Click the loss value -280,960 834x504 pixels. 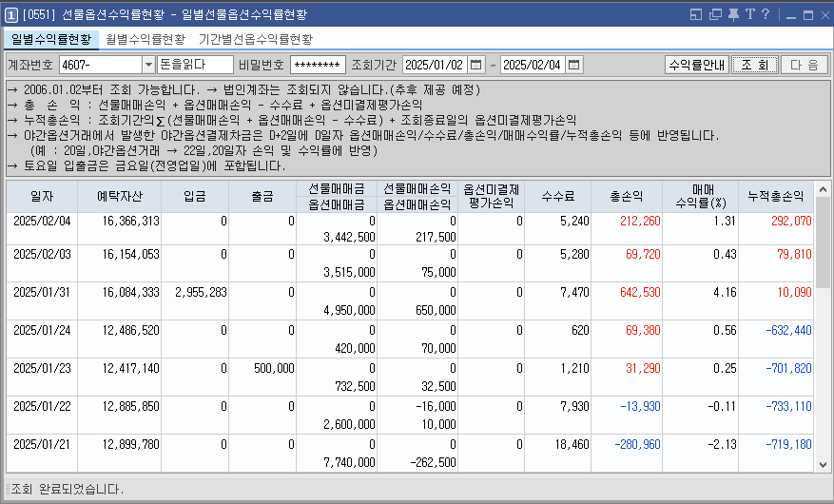(638, 444)
